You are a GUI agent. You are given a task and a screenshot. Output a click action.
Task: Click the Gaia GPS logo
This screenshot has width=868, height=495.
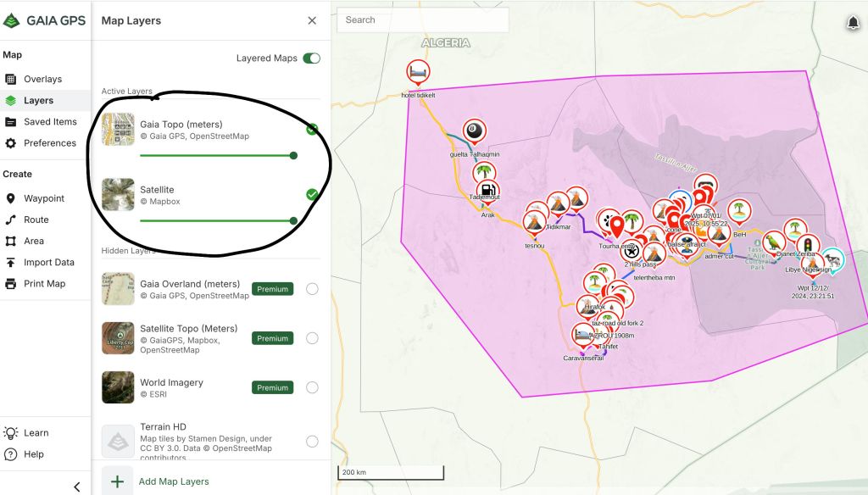click(45, 21)
